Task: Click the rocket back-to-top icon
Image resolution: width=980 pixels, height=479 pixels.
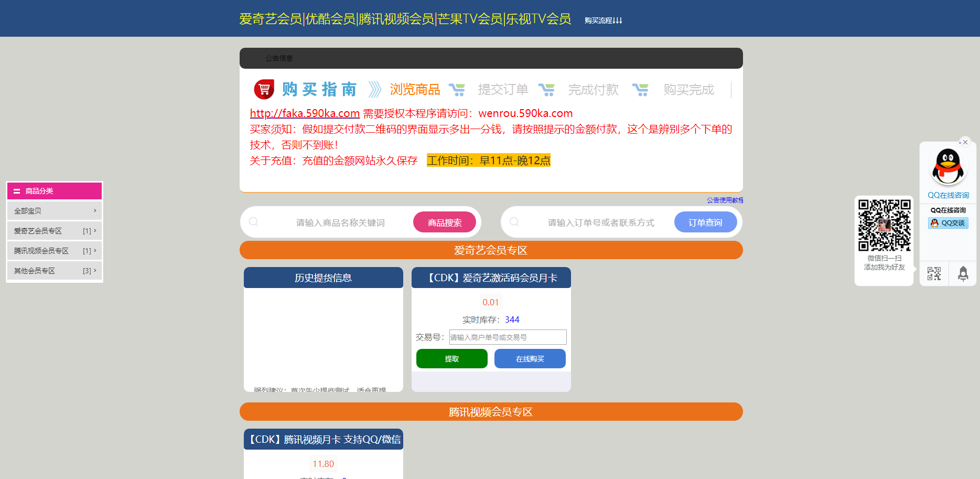Action: point(963,273)
